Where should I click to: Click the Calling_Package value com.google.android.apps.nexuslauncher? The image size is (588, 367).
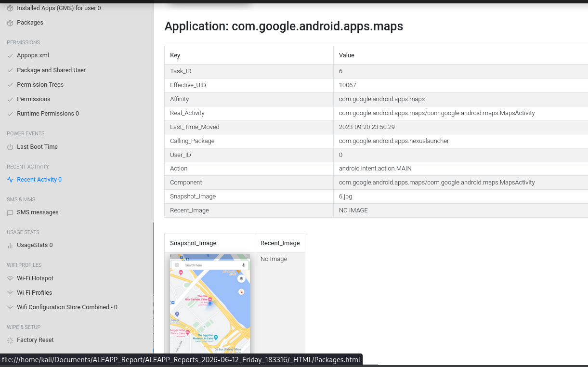pyautogui.click(x=394, y=141)
